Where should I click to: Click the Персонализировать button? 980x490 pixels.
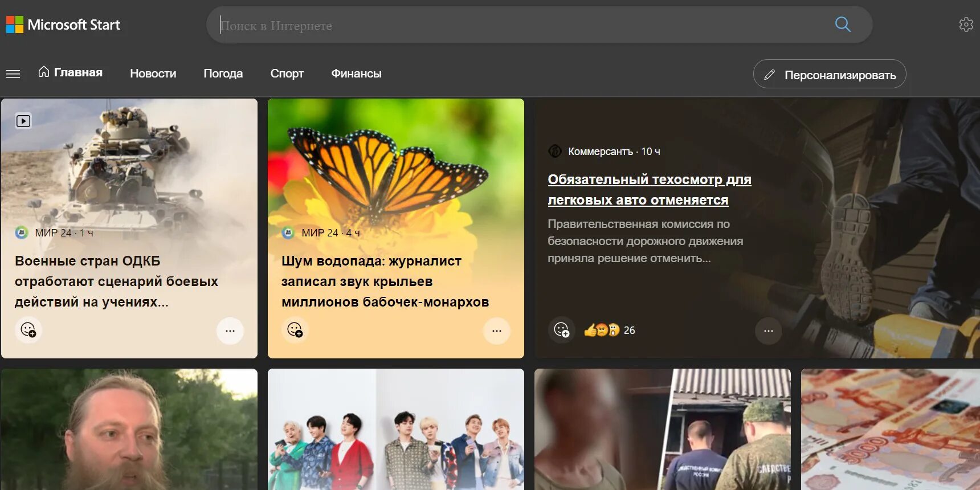pyautogui.click(x=830, y=74)
